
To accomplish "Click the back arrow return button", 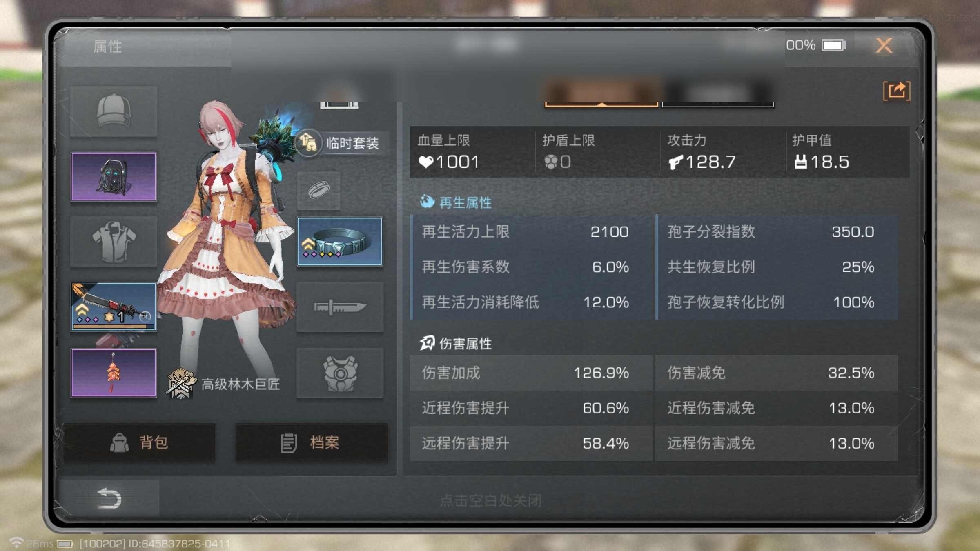I will tap(109, 498).
